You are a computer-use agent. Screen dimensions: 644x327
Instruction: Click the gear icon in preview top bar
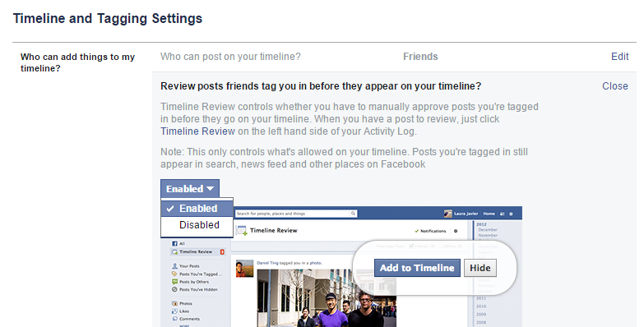click(x=511, y=214)
